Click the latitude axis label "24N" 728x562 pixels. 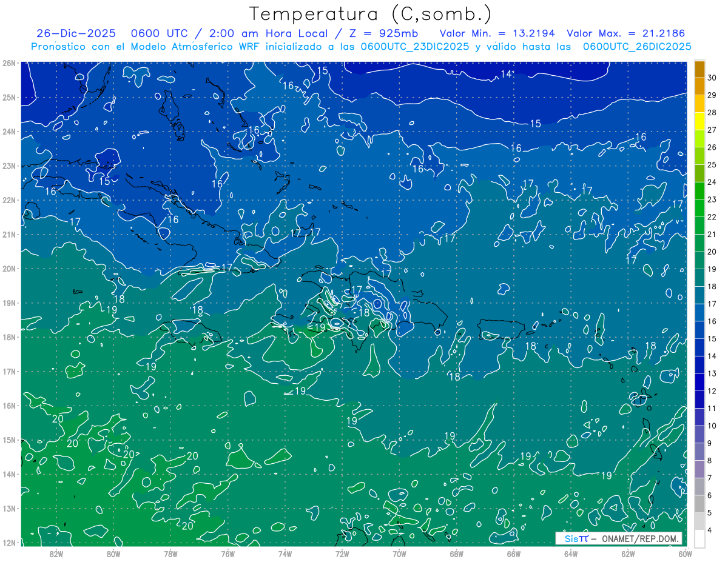(x=8, y=132)
